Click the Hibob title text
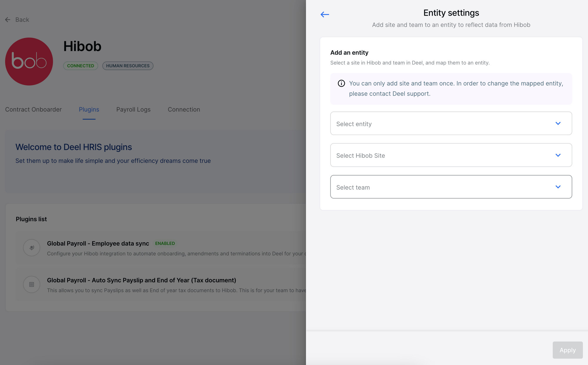This screenshot has height=365, width=588. click(x=82, y=46)
